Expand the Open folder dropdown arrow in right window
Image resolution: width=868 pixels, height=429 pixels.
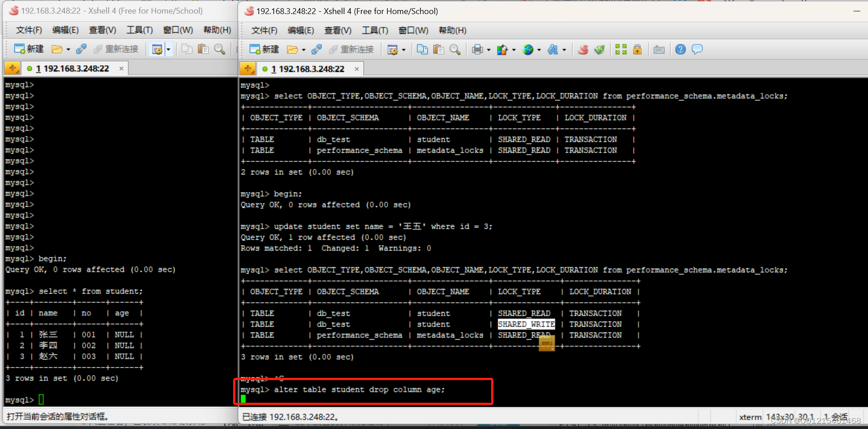(x=303, y=50)
